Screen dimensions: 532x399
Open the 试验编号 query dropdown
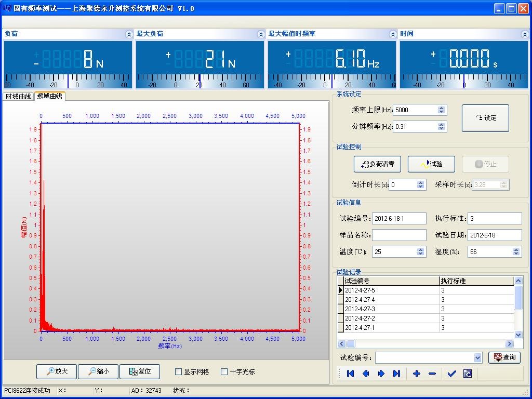(x=477, y=357)
